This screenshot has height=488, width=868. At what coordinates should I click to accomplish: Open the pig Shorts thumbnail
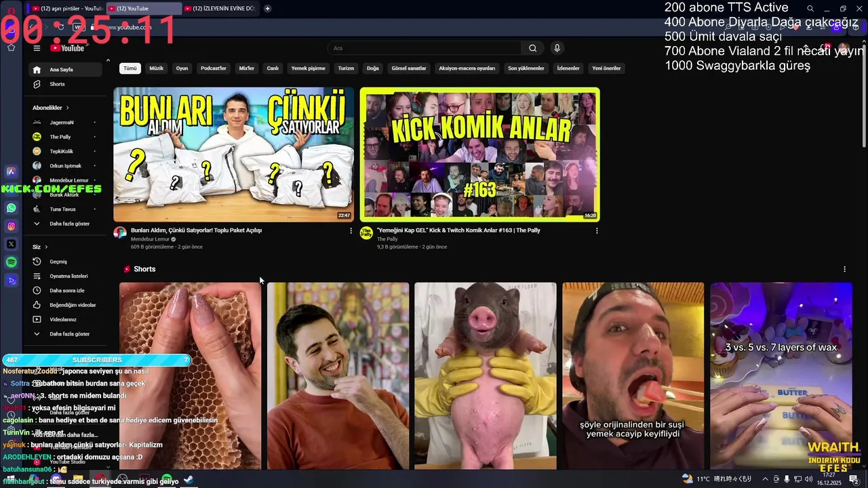[486, 376]
